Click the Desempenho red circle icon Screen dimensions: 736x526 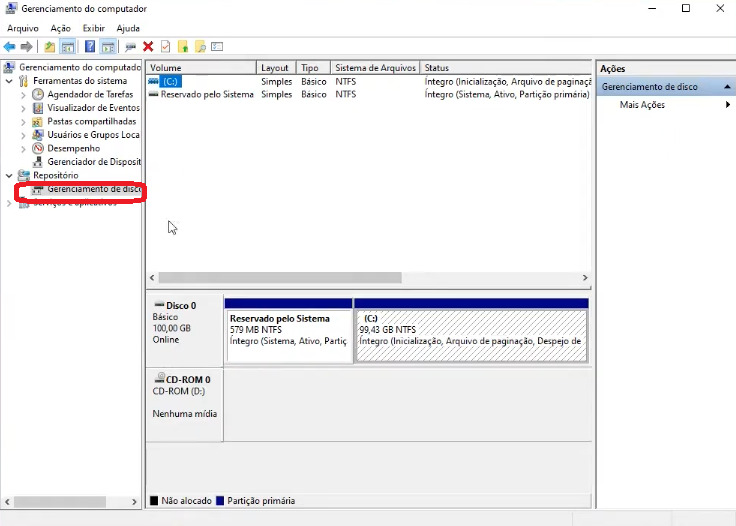tap(38, 149)
